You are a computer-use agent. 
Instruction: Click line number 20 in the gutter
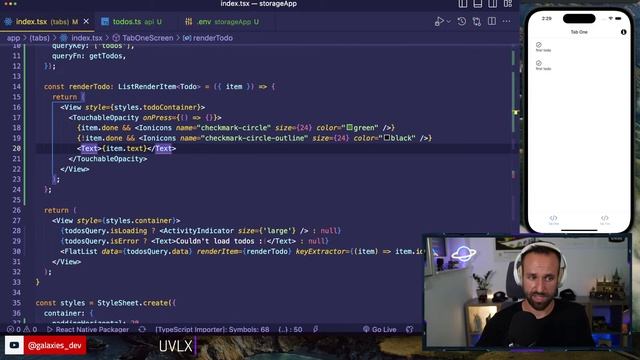tap(16, 148)
